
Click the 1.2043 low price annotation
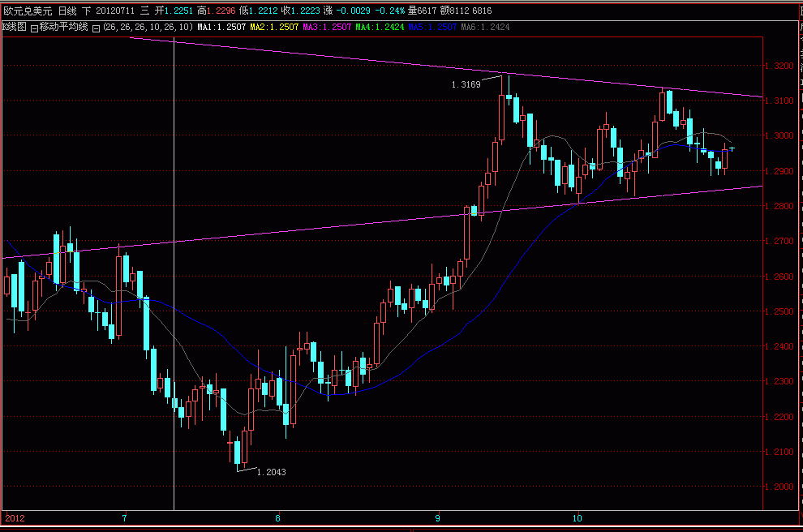tap(272, 472)
